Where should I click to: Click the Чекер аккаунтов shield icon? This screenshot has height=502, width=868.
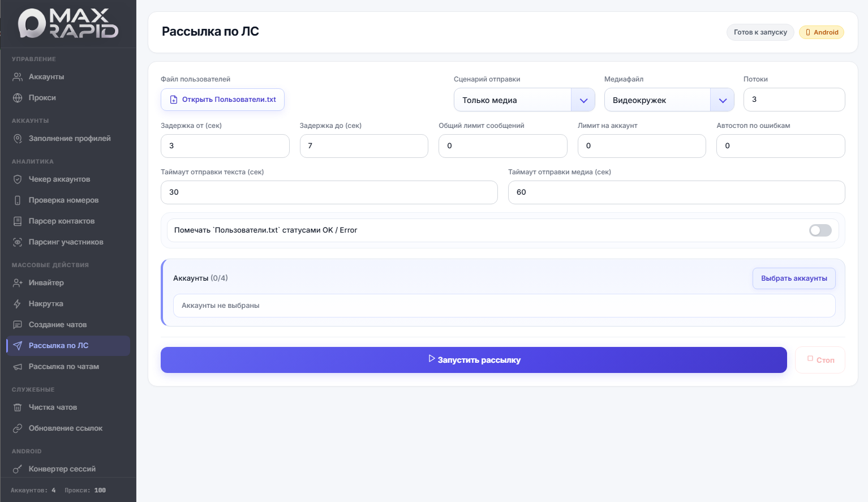pyautogui.click(x=18, y=179)
